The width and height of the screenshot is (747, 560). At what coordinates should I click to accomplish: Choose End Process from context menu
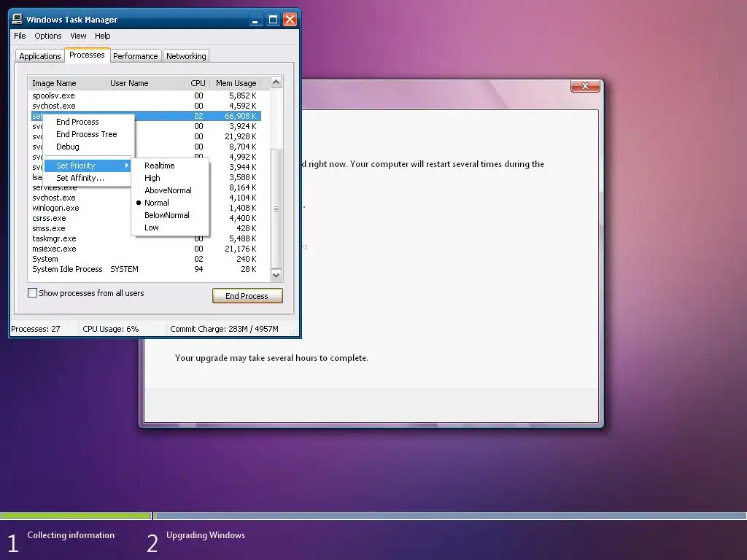[x=88, y=122]
